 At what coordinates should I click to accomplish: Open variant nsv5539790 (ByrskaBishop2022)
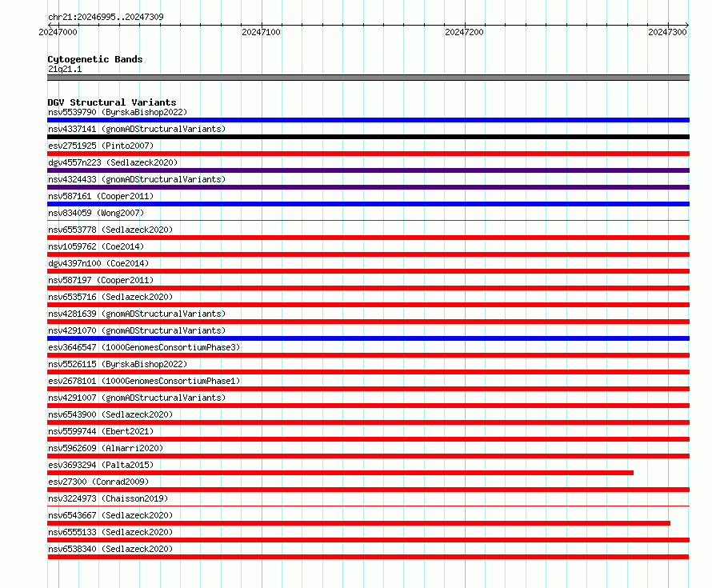(118, 112)
